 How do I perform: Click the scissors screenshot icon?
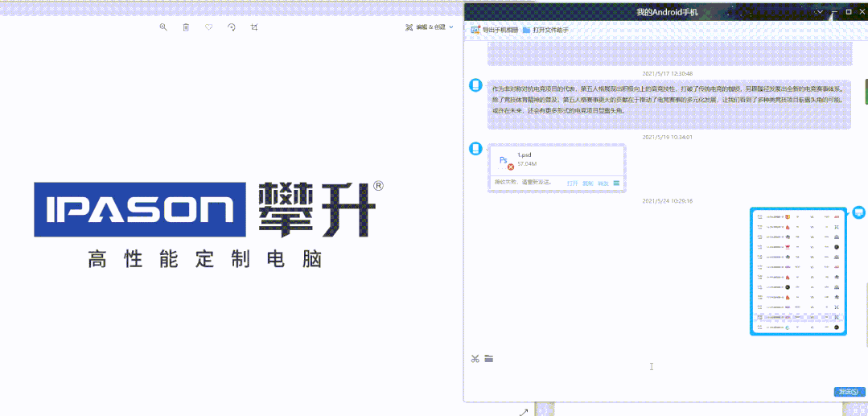tap(475, 359)
